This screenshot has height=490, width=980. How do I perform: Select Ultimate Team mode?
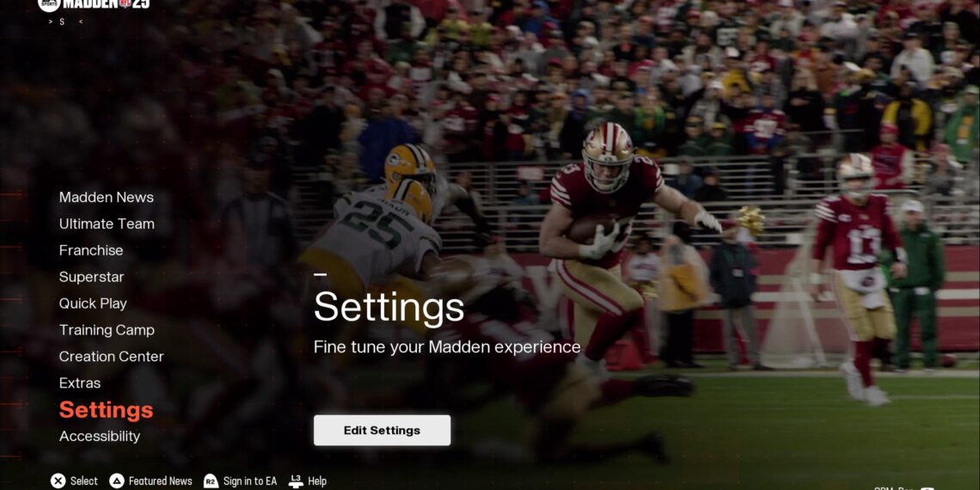[x=107, y=224]
